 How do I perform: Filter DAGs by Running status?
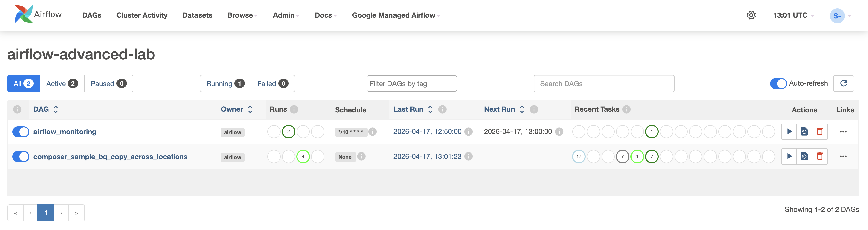(225, 84)
